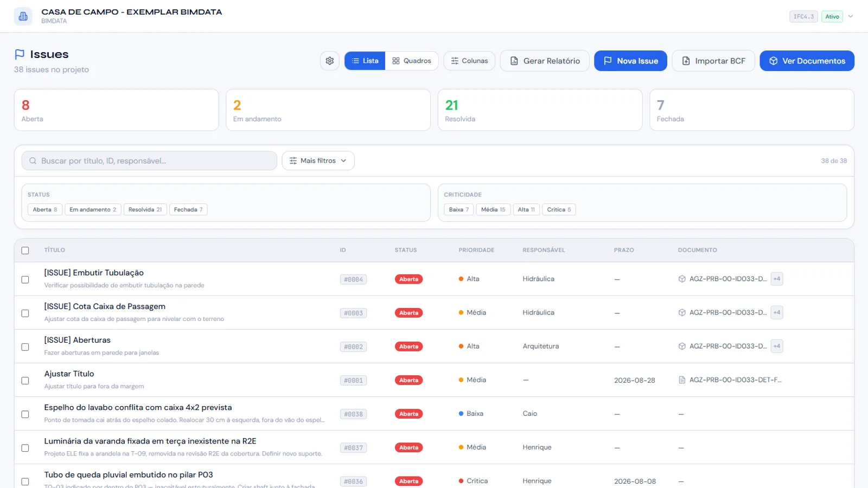
Task: Click ID badge #0038
Action: (x=353, y=414)
